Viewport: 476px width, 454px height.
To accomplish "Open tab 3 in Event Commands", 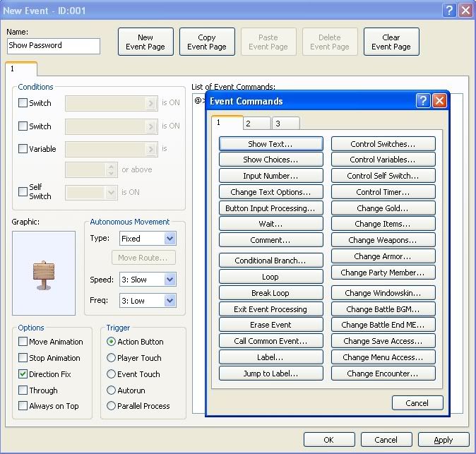I will (x=285, y=124).
